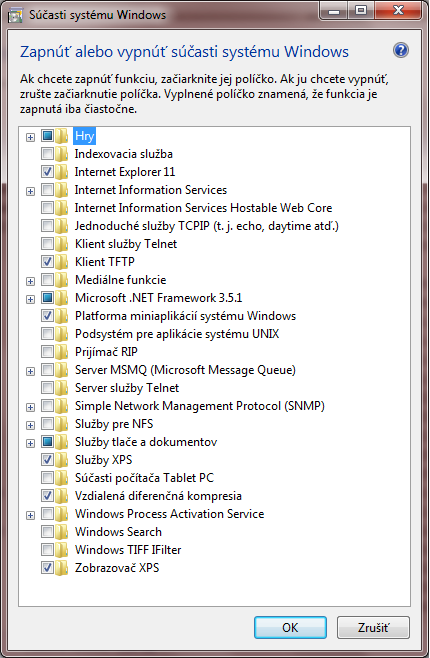Click the folder icon beside Prijímač RIP

pos(62,352)
